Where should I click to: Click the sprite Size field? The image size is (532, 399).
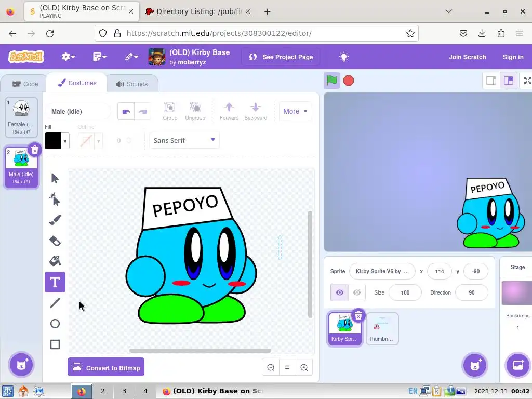[405, 292]
